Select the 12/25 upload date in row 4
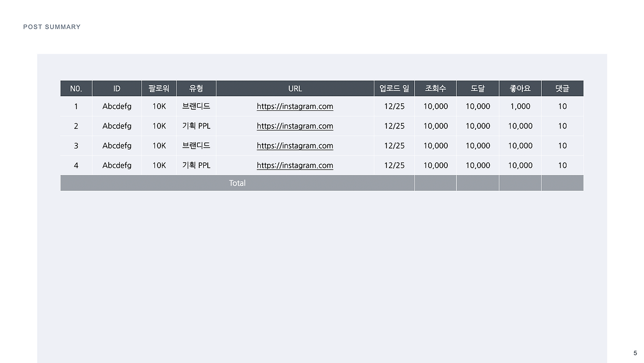This screenshot has height=363, width=644. 394,165
